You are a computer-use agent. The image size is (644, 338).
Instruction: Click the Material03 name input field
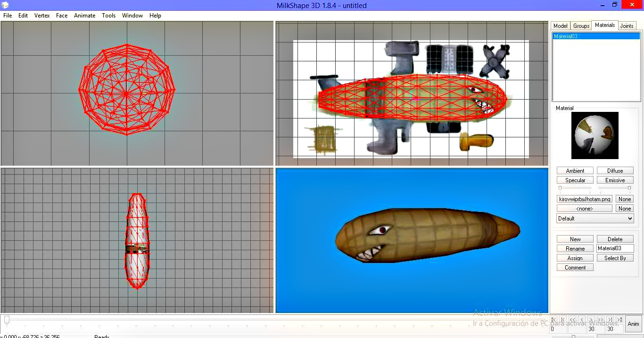point(615,248)
